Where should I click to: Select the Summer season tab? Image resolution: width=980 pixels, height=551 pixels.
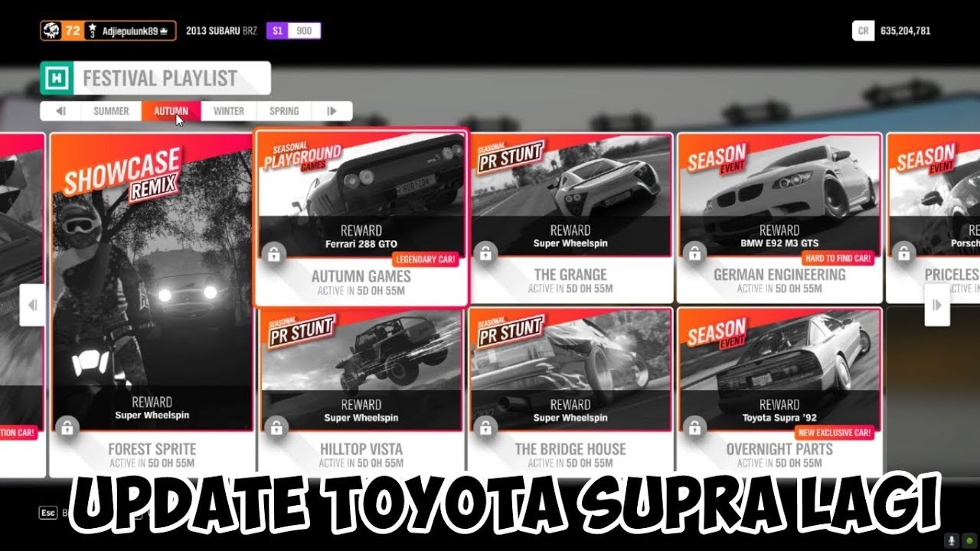point(111,111)
